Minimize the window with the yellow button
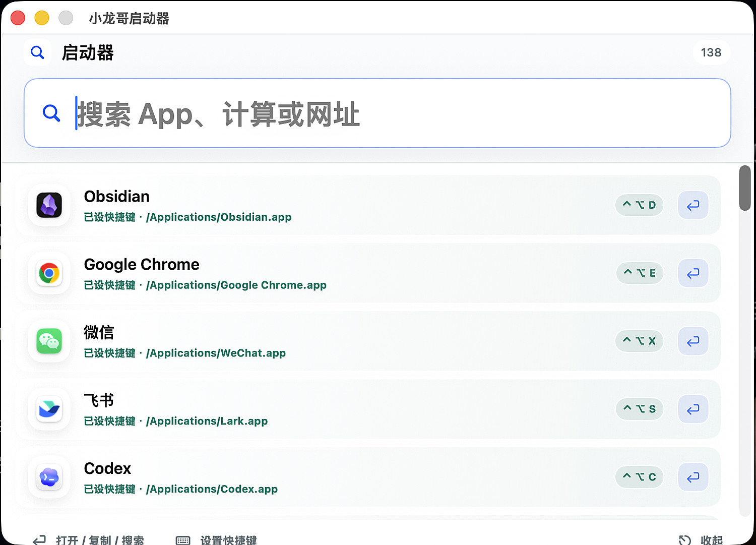 (x=42, y=18)
